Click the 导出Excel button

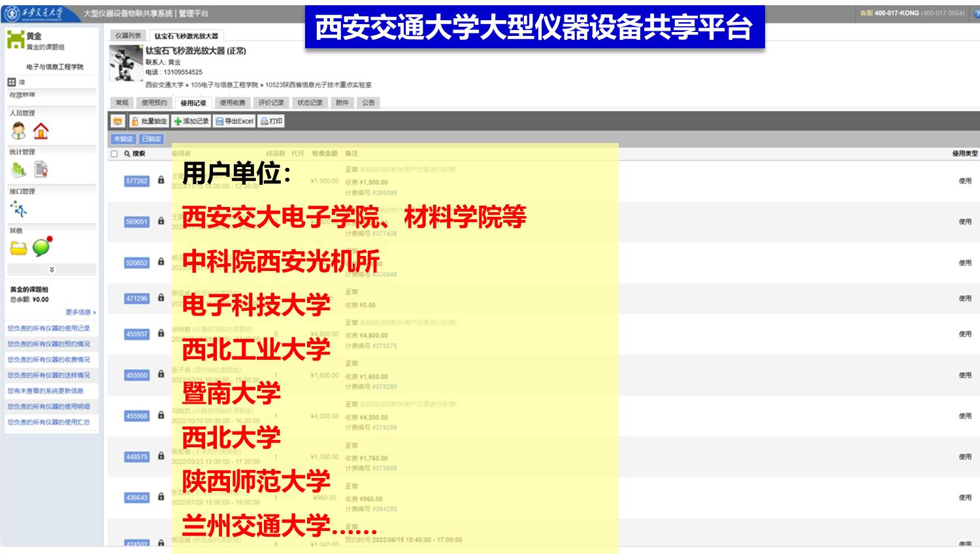point(235,121)
